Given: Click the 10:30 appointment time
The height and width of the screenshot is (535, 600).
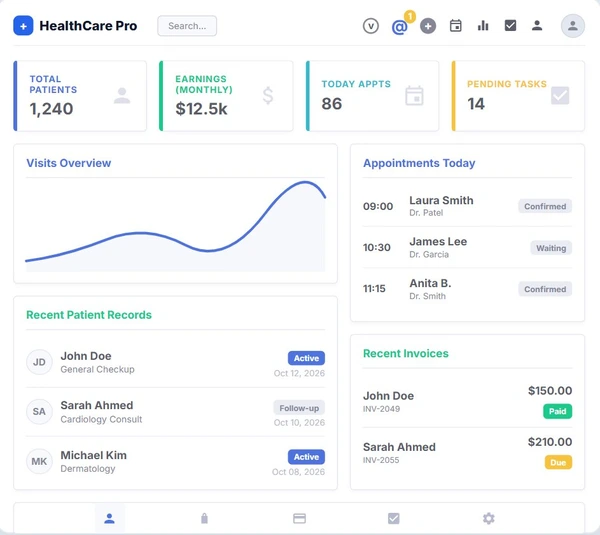Looking at the screenshot, I should pos(377,248).
